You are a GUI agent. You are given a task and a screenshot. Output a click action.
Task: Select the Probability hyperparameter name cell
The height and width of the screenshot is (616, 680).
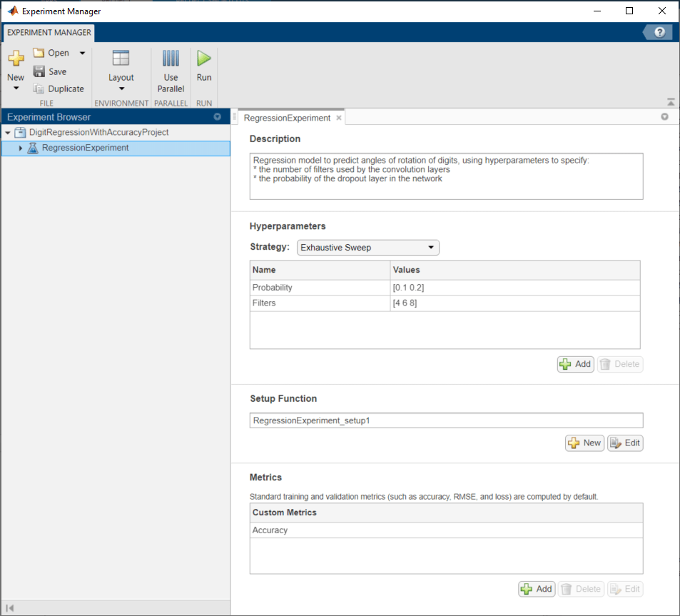(320, 288)
